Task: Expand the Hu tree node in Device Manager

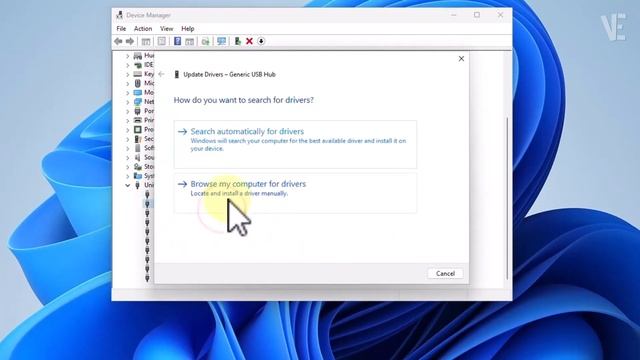Action: click(127, 56)
